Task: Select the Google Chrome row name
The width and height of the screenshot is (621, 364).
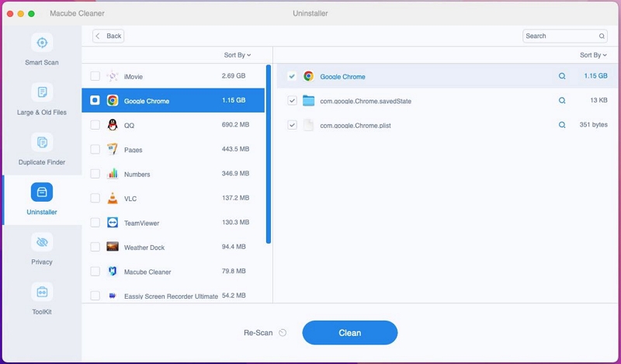Action: coord(147,101)
